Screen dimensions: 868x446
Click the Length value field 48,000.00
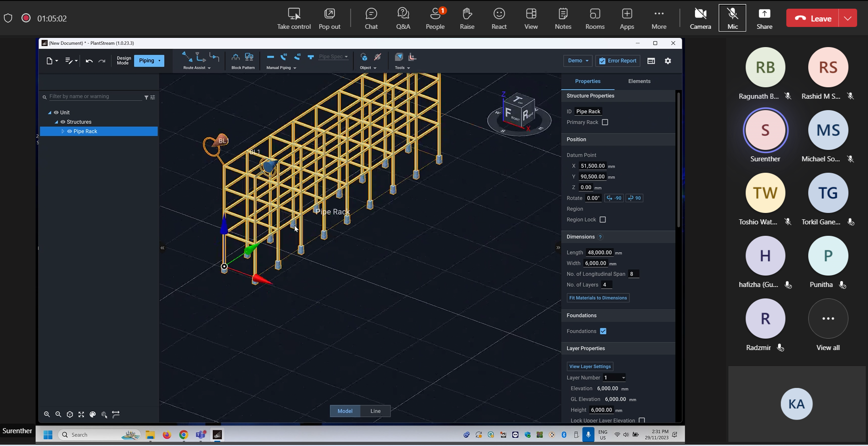coord(600,253)
